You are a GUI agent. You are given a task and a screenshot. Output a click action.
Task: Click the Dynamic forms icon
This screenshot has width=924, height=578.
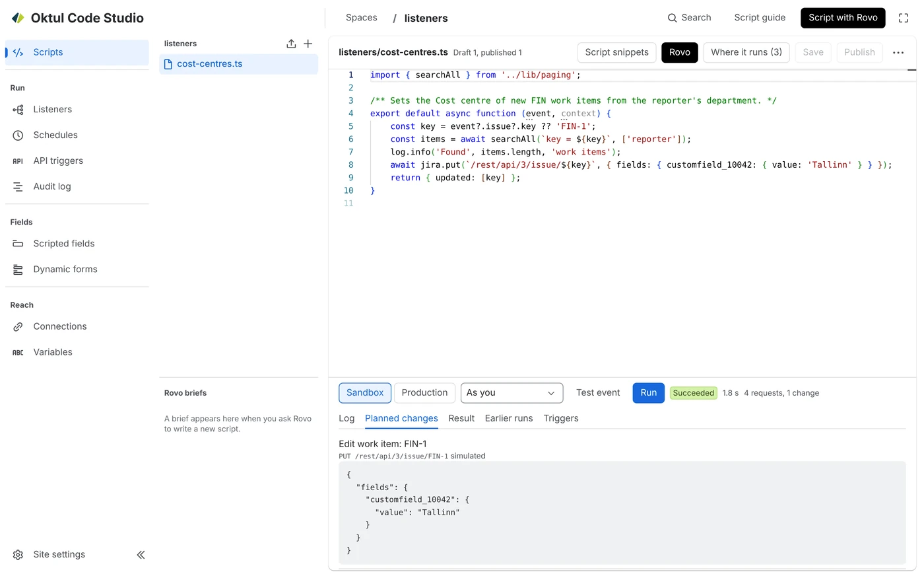tap(18, 270)
